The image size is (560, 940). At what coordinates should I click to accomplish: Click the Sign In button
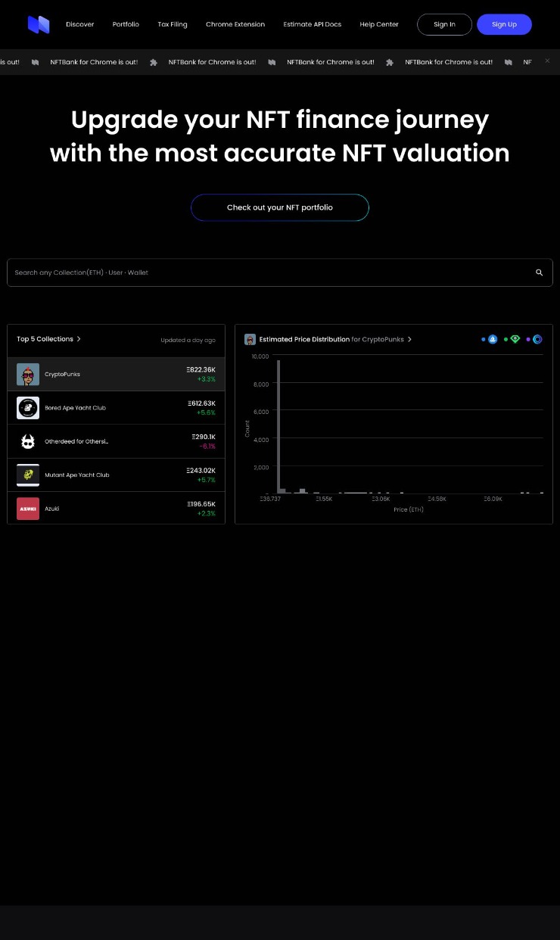pos(444,24)
